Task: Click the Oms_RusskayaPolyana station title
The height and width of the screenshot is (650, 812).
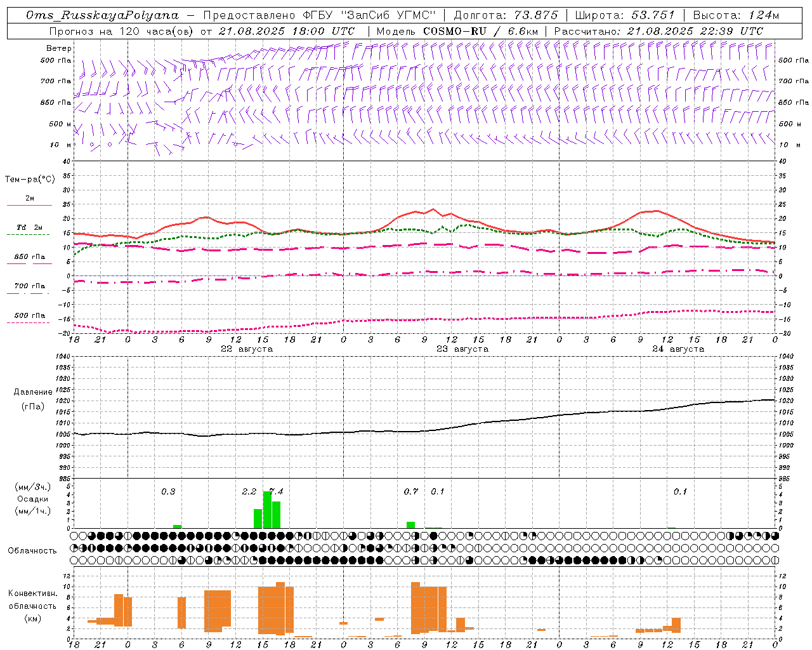Action: [x=102, y=15]
